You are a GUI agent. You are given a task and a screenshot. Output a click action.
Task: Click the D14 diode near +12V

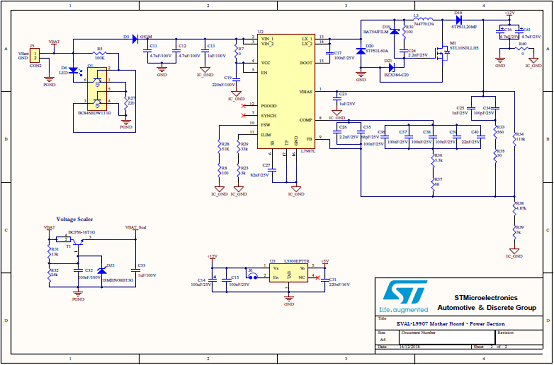click(459, 20)
